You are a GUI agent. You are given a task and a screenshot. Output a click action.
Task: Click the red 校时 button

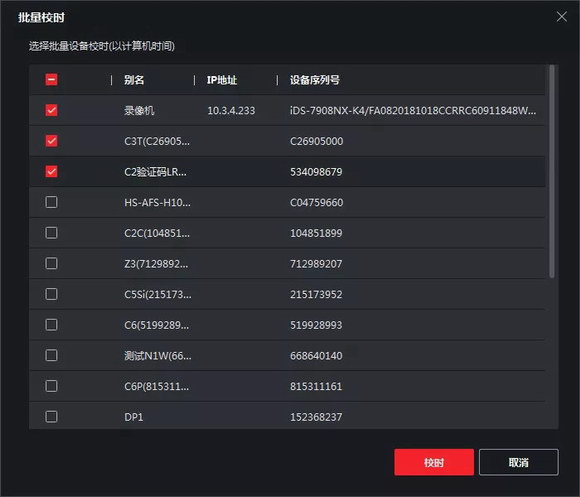click(434, 462)
